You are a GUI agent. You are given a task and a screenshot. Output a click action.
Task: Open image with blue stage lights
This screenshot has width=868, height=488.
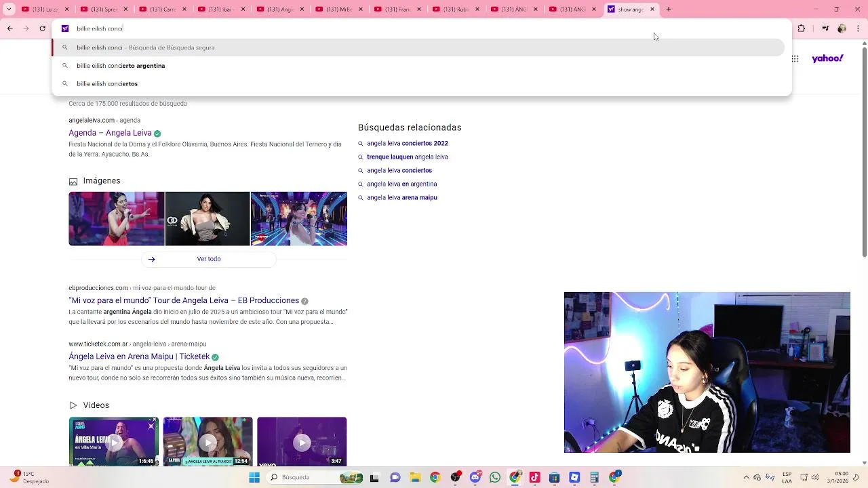[x=299, y=218]
